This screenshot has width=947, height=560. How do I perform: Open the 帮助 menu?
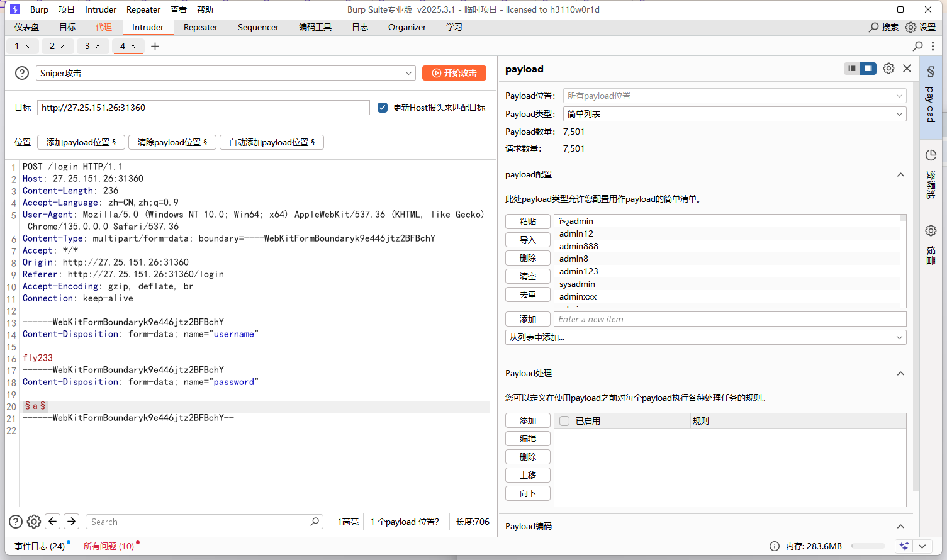click(x=205, y=9)
